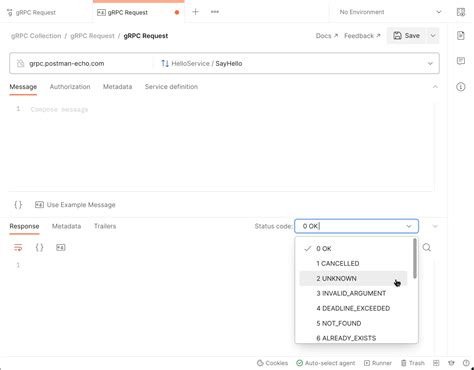The image size is (474, 370).
Task: Open Trash from the status bar
Action: (x=412, y=363)
